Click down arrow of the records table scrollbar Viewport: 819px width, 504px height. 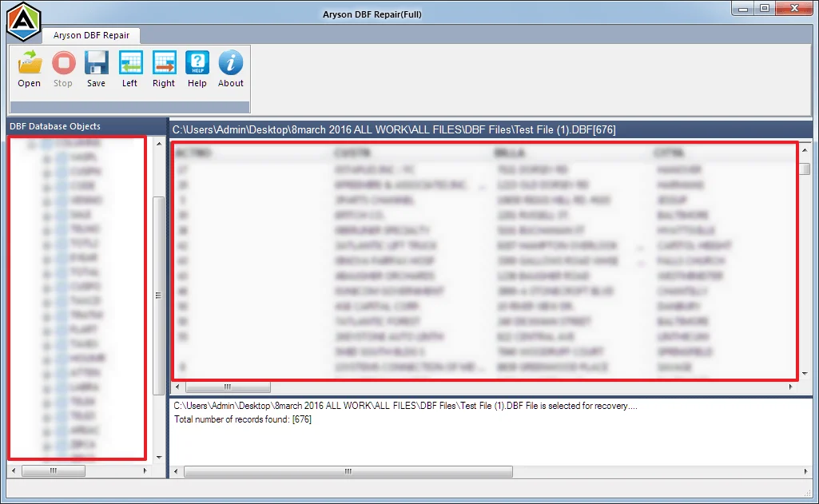tap(805, 374)
